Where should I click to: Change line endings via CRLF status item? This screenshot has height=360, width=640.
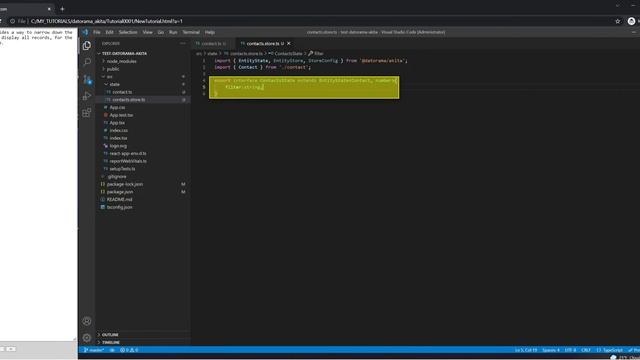(x=586, y=350)
